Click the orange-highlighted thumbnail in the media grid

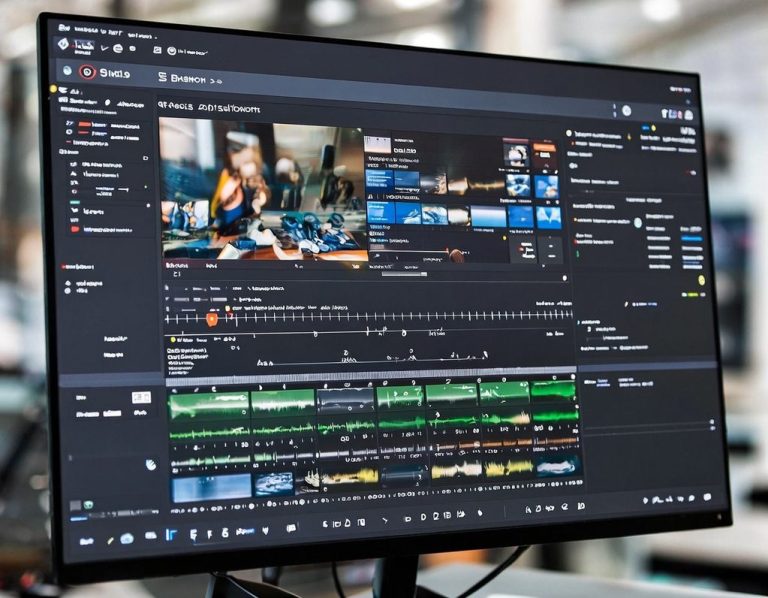pyautogui.click(x=544, y=152)
